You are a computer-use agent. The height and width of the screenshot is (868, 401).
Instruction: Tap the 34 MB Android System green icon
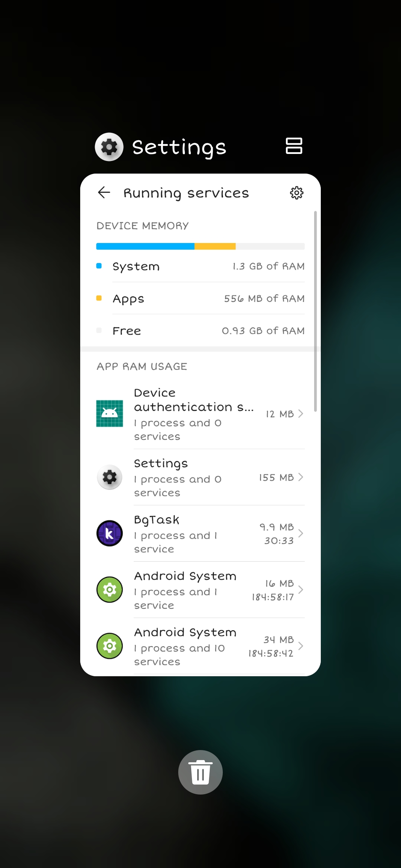(110, 646)
